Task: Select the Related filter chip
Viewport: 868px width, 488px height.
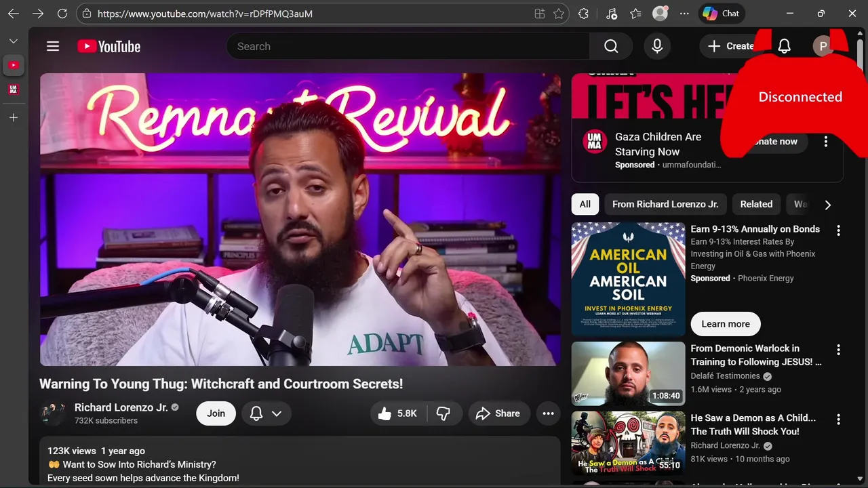Action: [756, 204]
